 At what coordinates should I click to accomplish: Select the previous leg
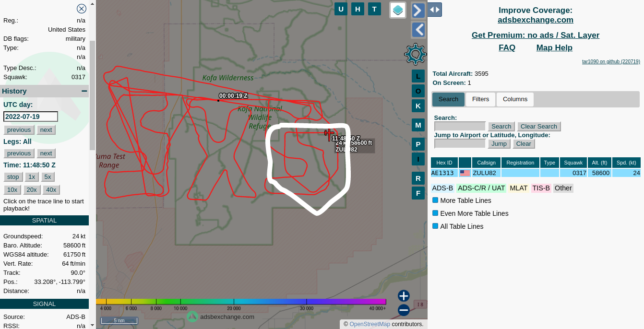click(19, 153)
